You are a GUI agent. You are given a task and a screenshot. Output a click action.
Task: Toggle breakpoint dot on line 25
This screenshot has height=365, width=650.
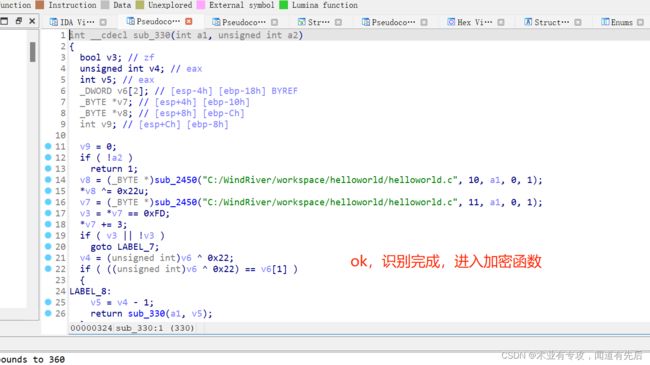48,302
